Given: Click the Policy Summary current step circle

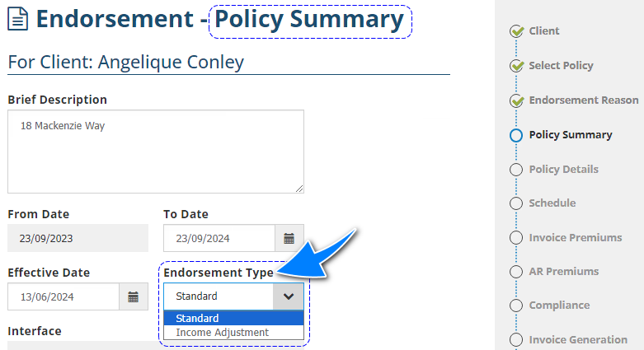Looking at the screenshot, I should click(517, 135).
